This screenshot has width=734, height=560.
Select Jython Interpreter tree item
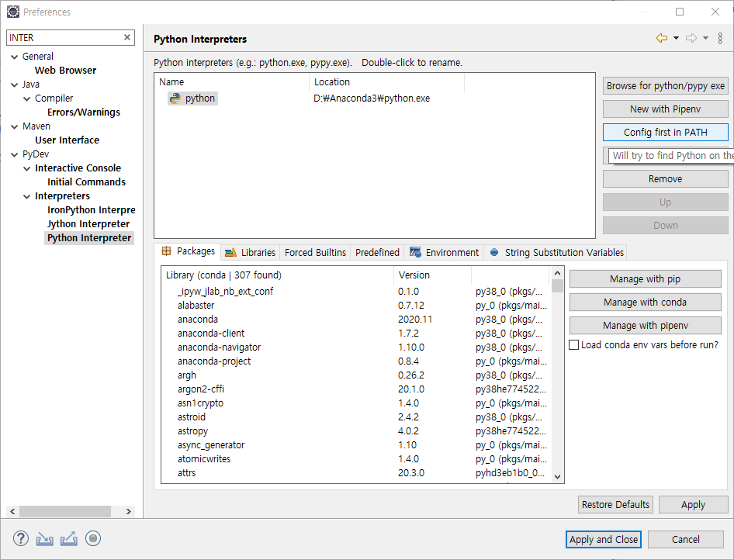88,224
